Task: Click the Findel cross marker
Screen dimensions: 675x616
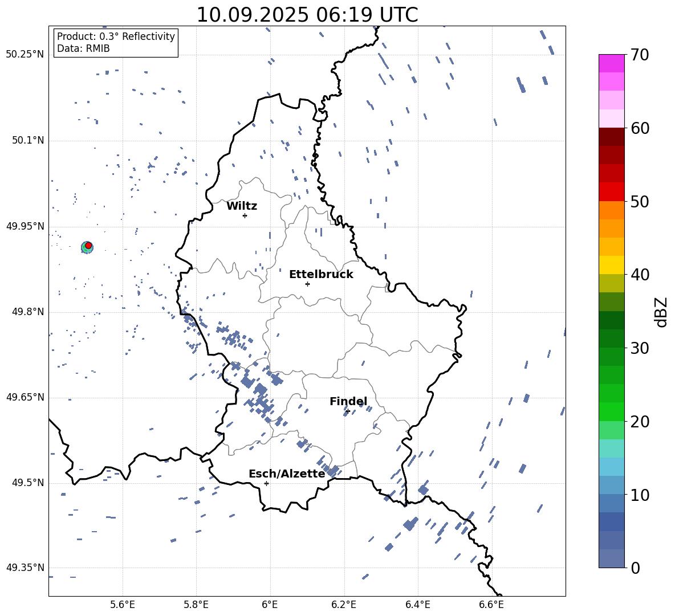Action: [348, 411]
